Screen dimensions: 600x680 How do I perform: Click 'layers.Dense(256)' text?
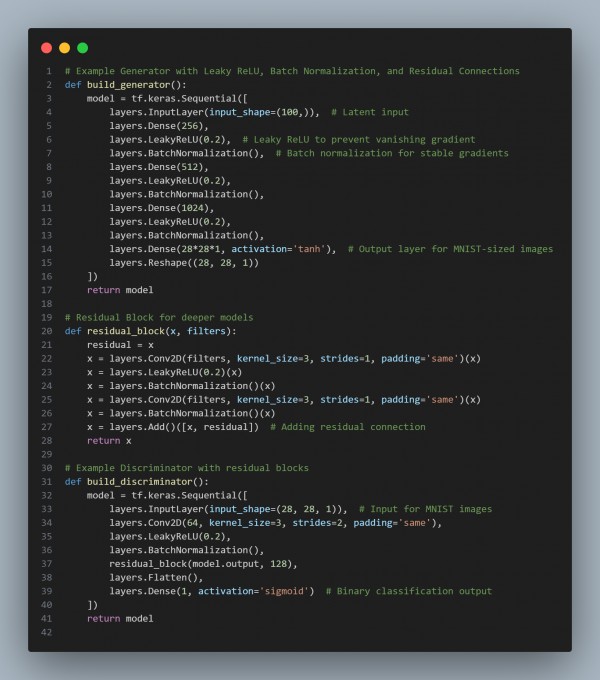pos(156,126)
